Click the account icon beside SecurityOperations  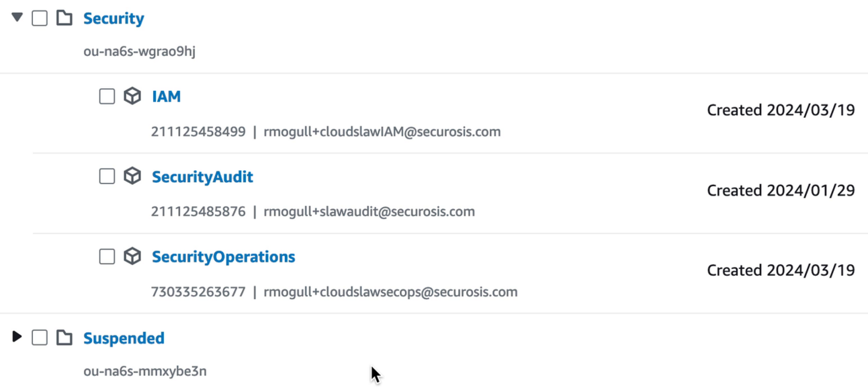coord(132,256)
